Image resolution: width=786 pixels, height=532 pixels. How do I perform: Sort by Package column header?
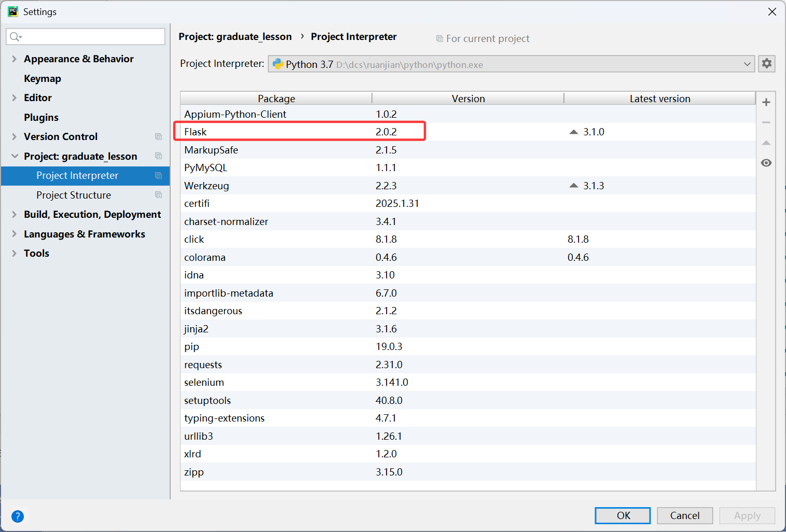point(276,99)
